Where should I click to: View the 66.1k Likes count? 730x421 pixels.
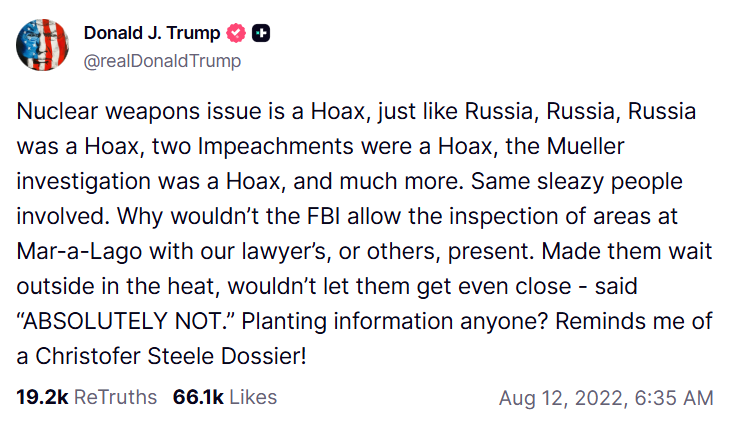coord(198,397)
